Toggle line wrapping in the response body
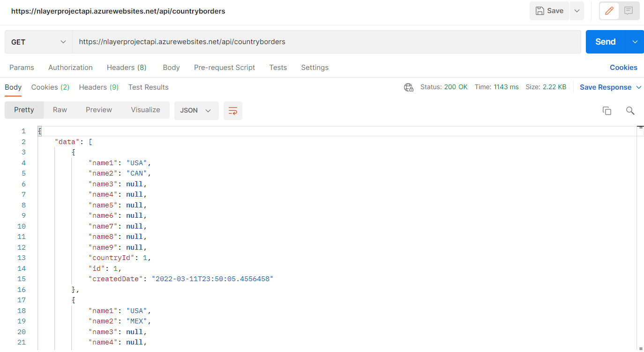Image resolution: width=644 pixels, height=352 pixels. (233, 110)
